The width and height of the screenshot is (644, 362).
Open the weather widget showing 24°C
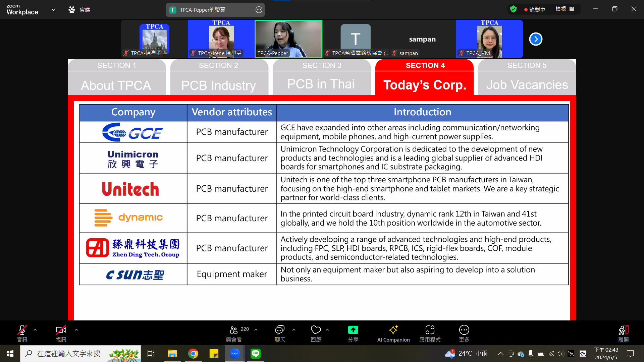coord(467,354)
